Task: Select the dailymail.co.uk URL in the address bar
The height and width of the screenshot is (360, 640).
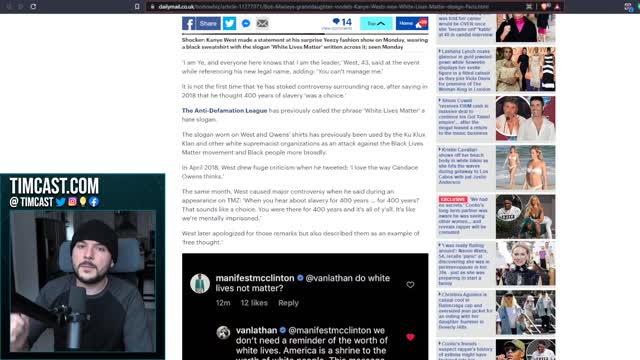Action: [324, 7]
